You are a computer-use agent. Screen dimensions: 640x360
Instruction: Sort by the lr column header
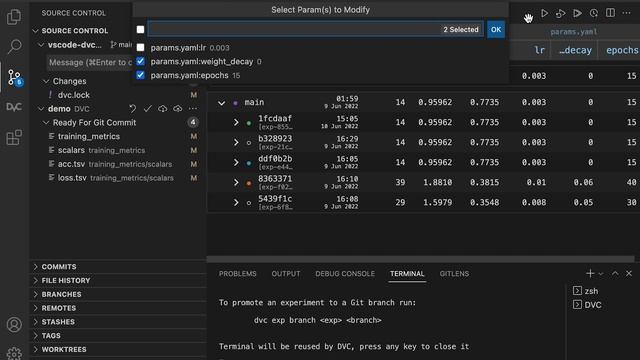539,50
